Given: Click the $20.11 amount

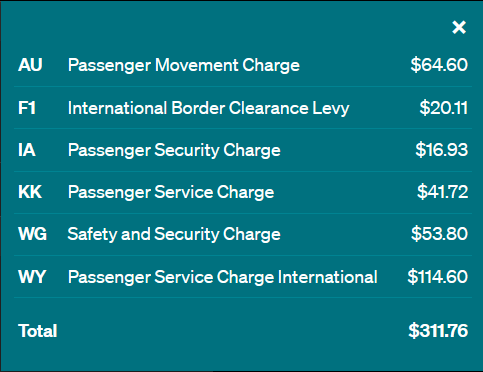Looking at the screenshot, I should point(443,108).
